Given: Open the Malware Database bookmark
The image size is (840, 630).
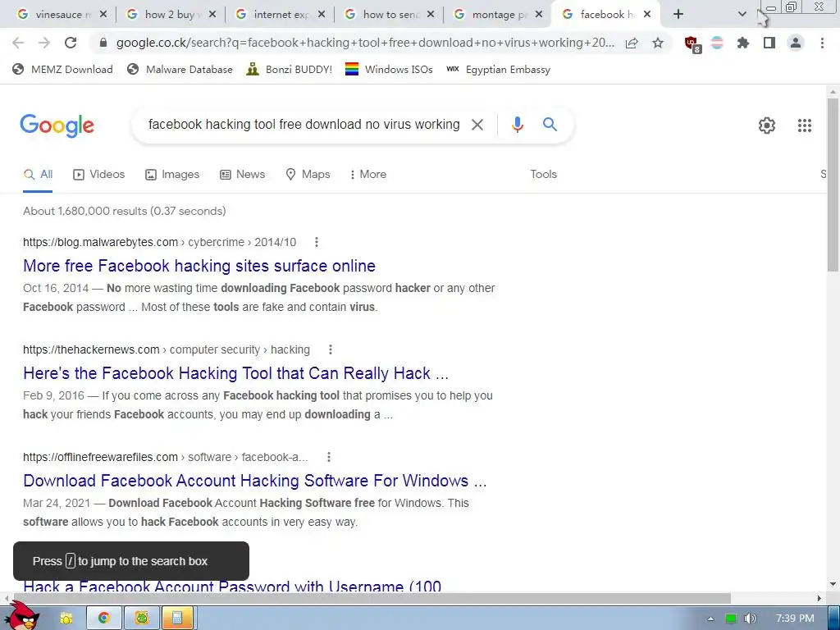Looking at the screenshot, I should 180,69.
